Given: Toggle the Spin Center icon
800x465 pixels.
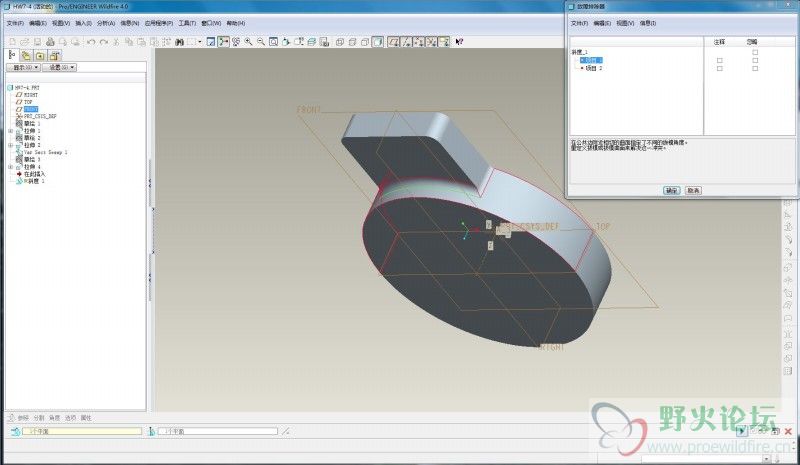Looking at the screenshot, I should (223, 42).
